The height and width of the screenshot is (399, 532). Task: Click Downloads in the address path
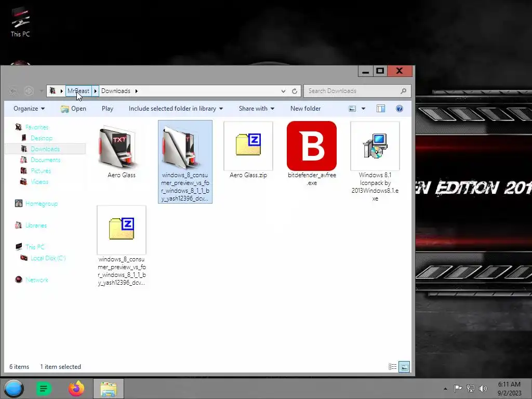116,91
